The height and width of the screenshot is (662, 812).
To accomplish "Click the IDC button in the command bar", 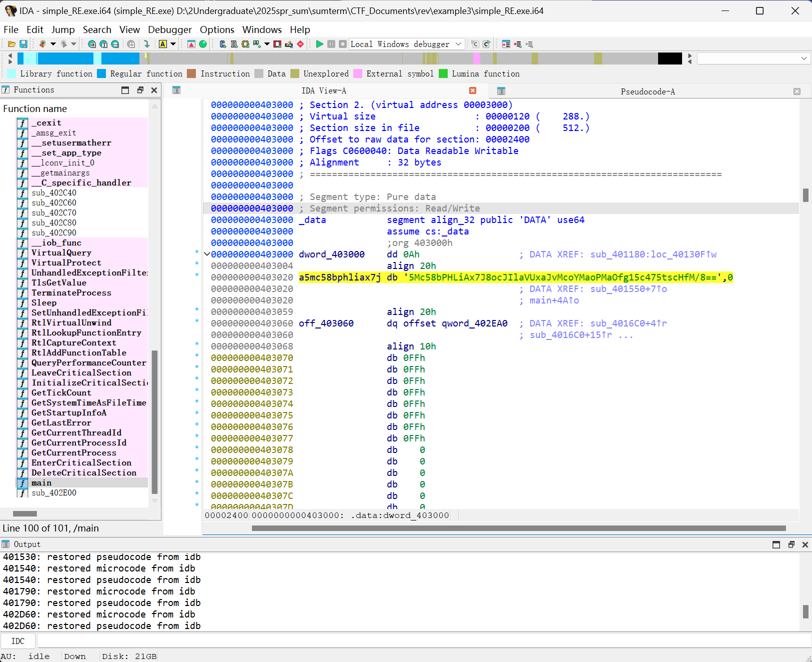I will coord(18,641).
